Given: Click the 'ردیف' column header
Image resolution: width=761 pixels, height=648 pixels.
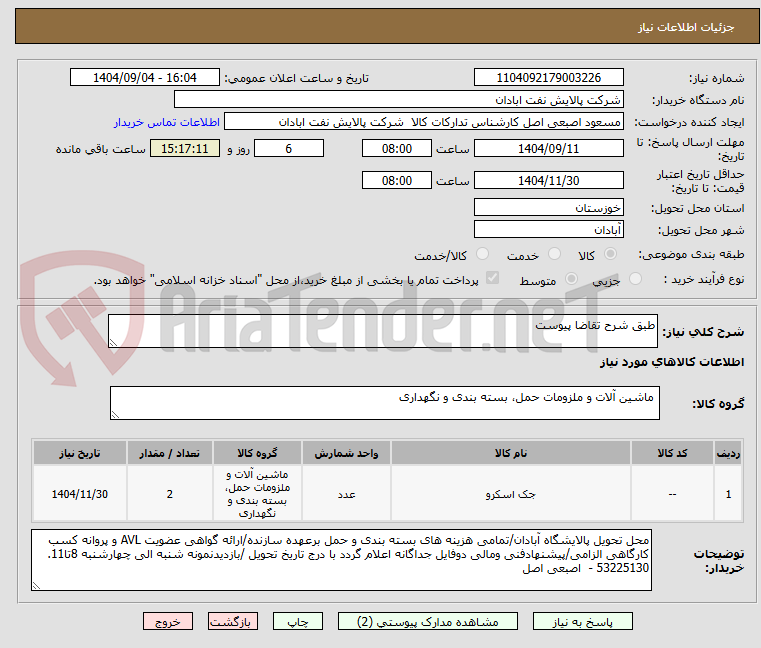Looking at the screenshot, I should 728,453.
